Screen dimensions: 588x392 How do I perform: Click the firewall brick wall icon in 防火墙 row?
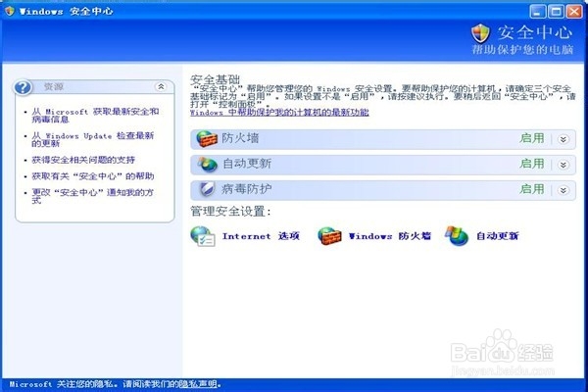207,139
